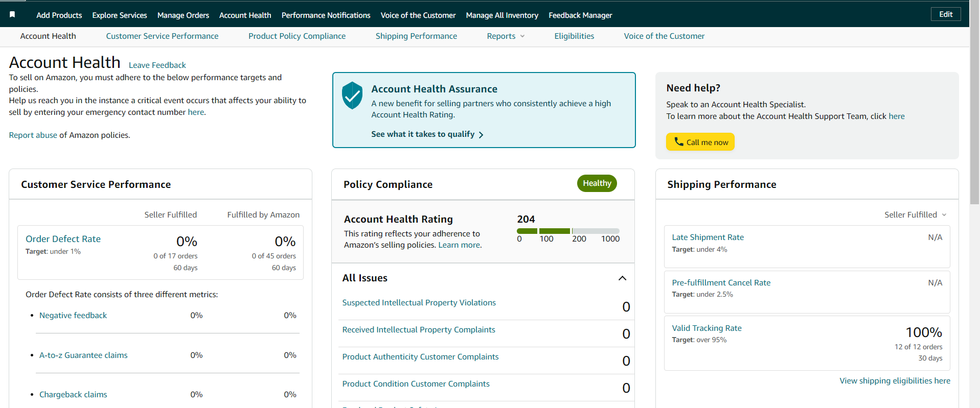
Task: Open the Chargeback claims link
Action: (x=73, y=395)
